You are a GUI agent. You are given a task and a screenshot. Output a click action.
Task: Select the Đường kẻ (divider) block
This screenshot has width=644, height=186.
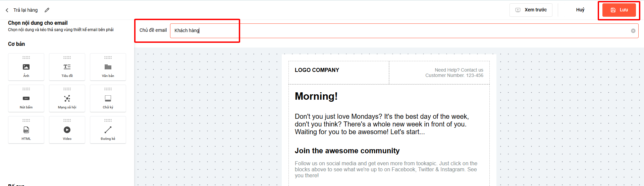point(108,130)
